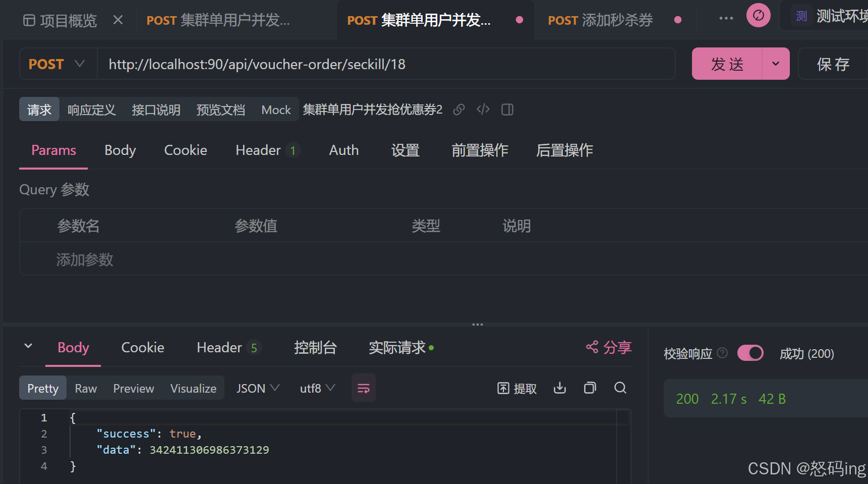This screenshot has width=868, height=484.
Task: Open the 添加秒杀券 request tab
Action: (600, 20)
